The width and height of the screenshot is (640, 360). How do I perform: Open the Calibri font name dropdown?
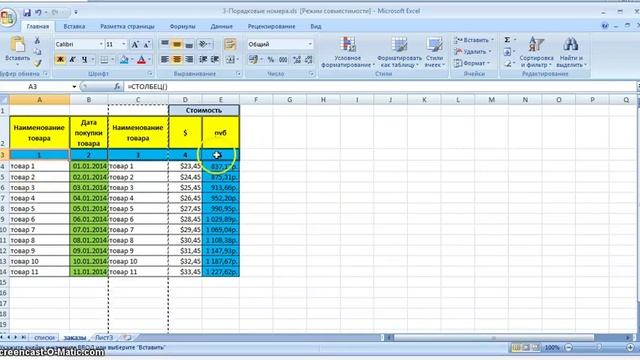click(101, 44)
